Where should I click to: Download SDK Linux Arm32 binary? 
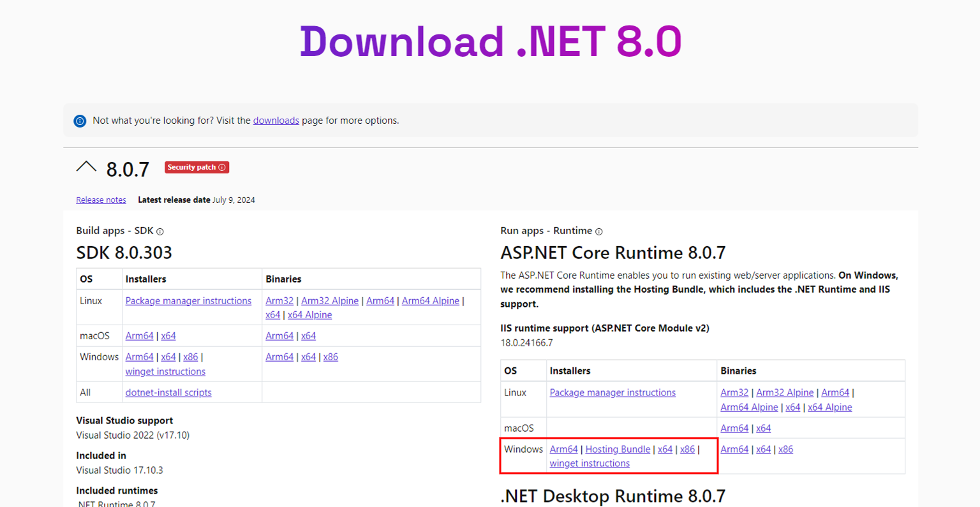279,301
